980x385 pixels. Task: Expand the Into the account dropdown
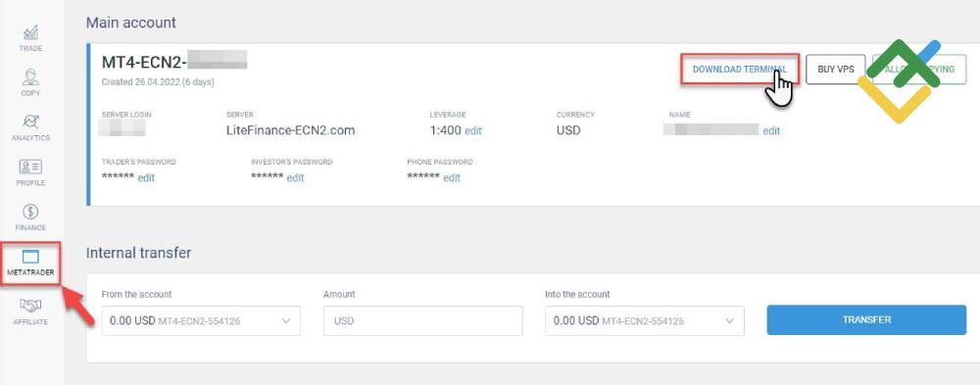645,320
